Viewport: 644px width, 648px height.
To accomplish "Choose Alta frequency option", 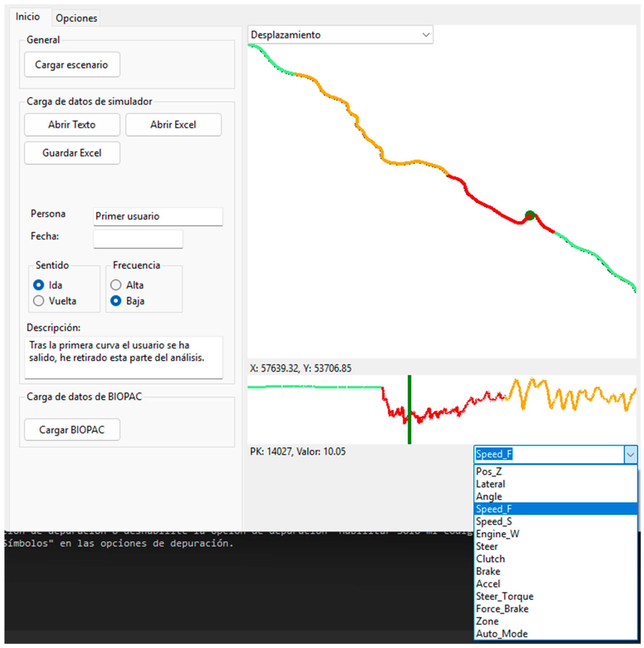I will 116,285.
